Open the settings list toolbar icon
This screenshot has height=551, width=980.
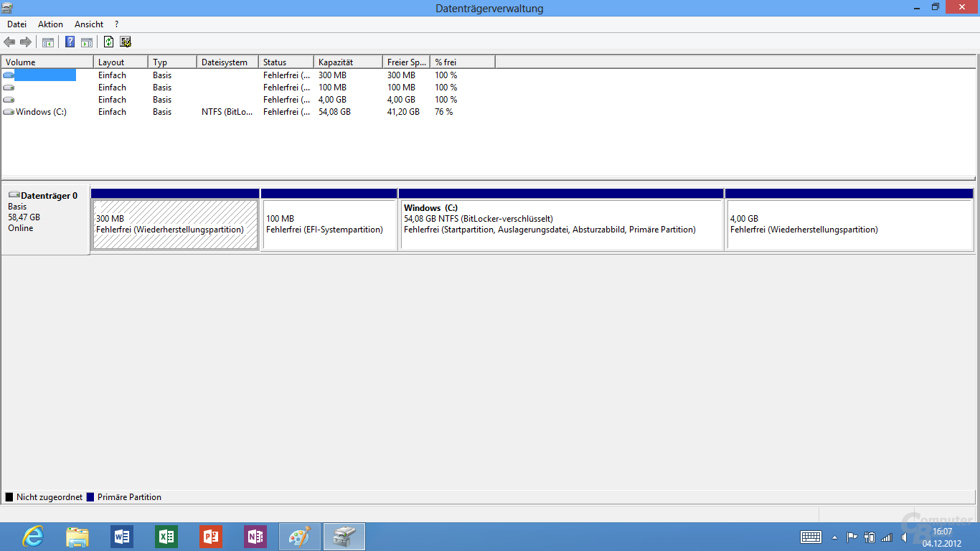pyautogui.click(x=126, y=42)
